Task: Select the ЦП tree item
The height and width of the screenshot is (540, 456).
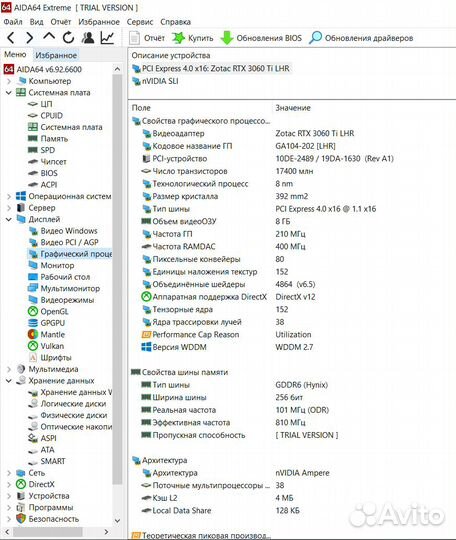Action: click(x=40, y=104)
